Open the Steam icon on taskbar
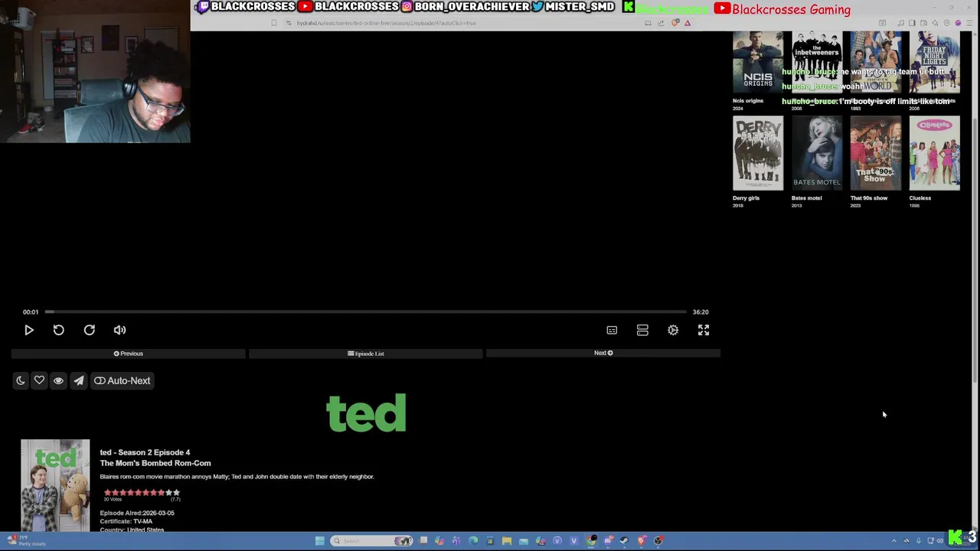The width and height of the screenshot is (980, 551). point(625,541)
